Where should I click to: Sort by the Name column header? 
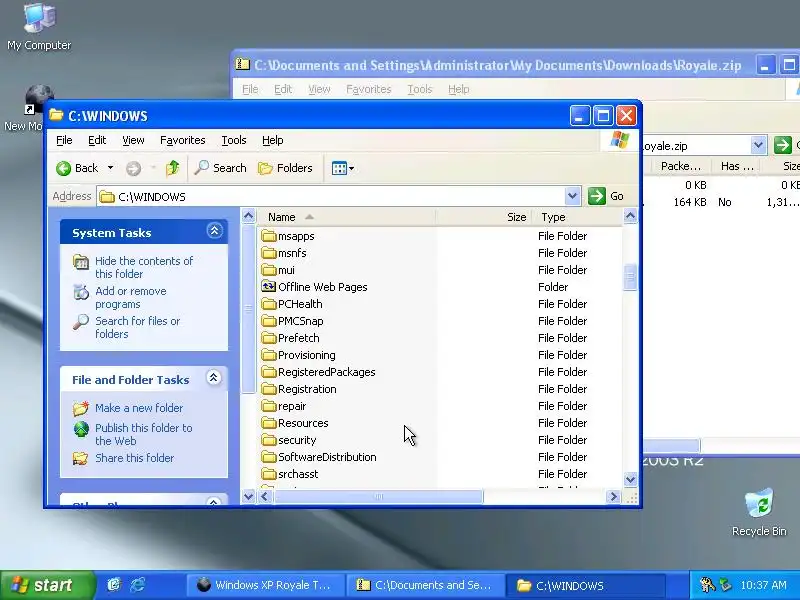coord(346,217)
